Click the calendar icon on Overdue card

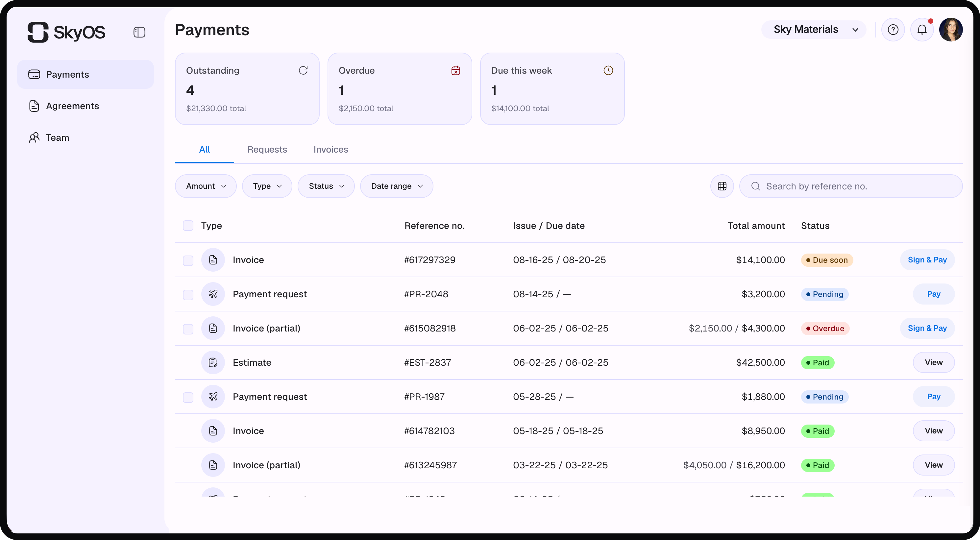[456, 70]
